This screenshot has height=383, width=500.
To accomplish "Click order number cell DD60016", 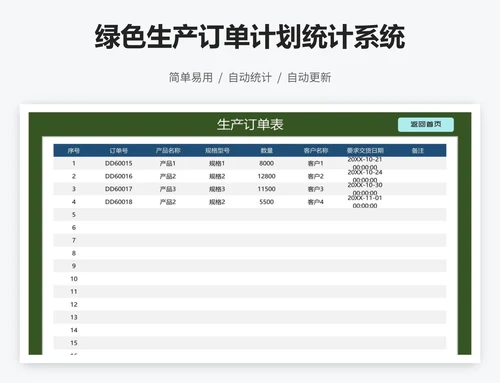I will 119,176.
